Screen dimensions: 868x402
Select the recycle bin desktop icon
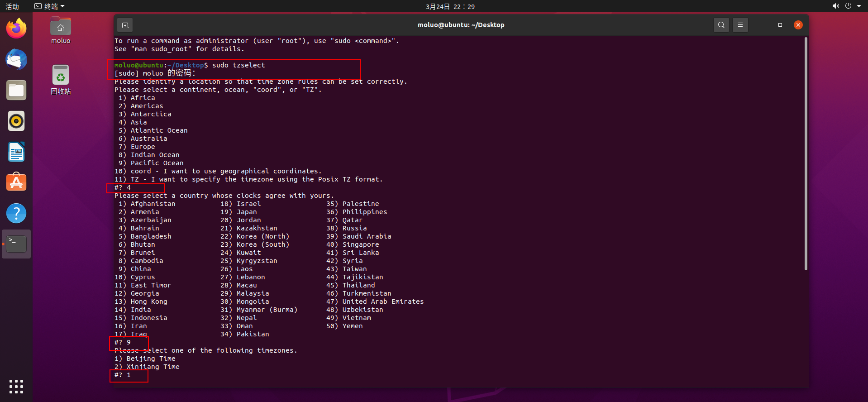tap(61, 80)
